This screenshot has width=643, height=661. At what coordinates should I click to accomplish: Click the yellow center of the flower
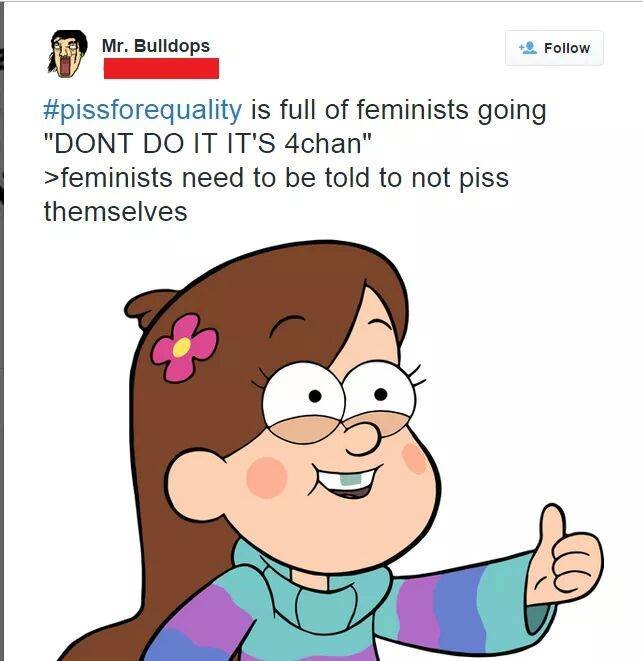(x=182, y=347)
